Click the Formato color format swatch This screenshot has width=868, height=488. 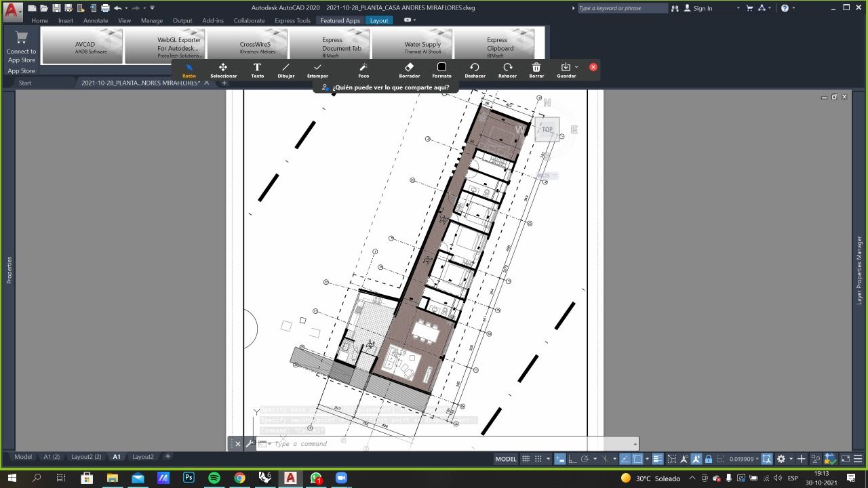(441, 68)
